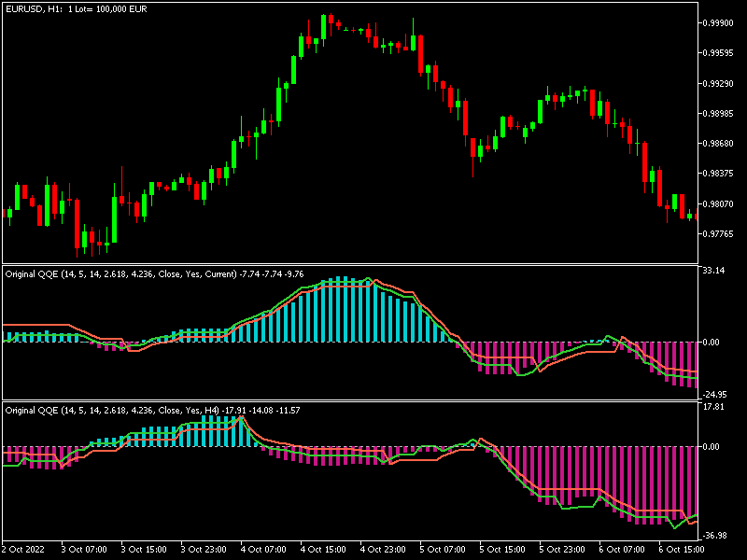Viewport: 747px width, 560px height.
Task: Select the 3 Oct 15:00 time label
Action: tap(144, 549)
